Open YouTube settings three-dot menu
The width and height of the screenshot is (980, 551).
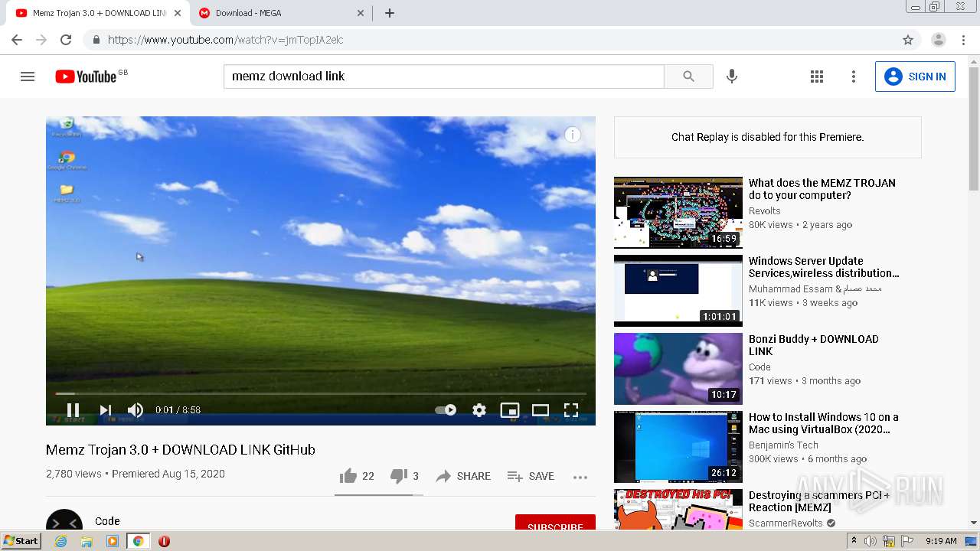(854, 77)
